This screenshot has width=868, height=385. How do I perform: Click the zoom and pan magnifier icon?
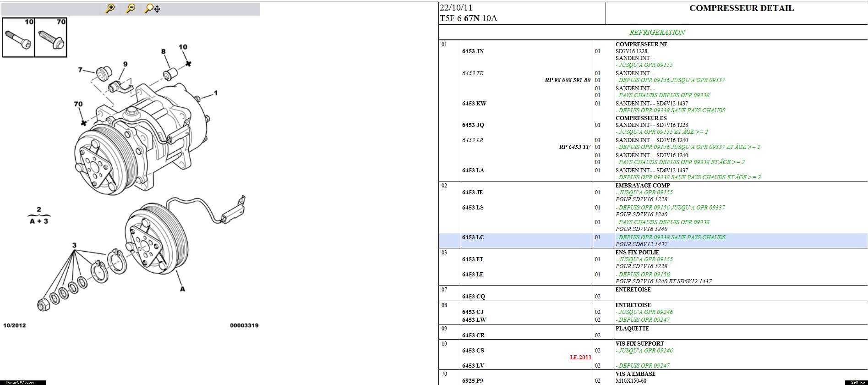152,8
